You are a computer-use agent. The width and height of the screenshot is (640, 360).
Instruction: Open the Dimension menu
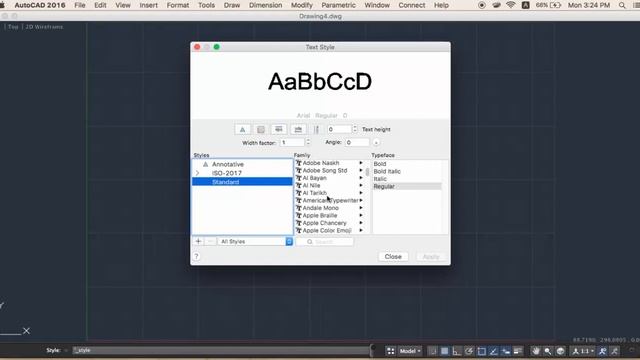pos(265,5)
